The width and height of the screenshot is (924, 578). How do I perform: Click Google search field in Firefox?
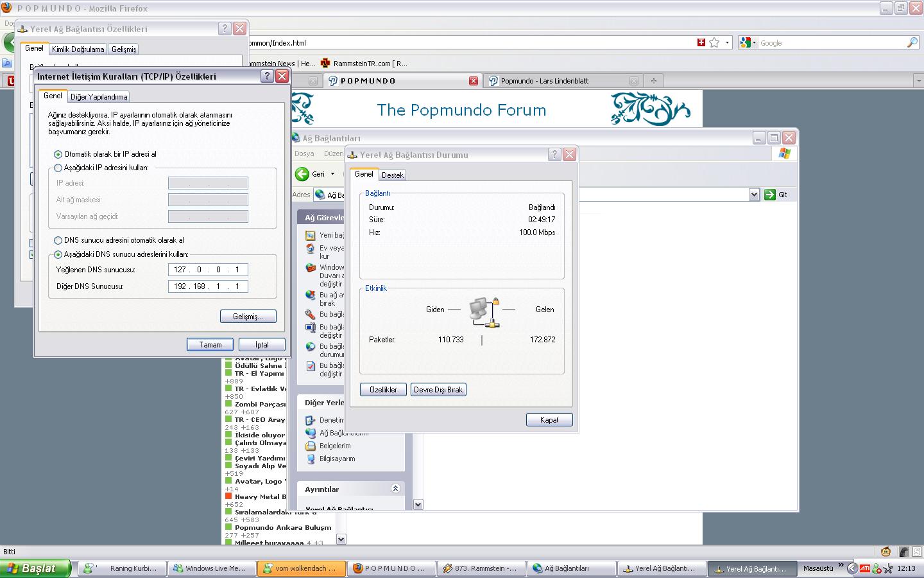point(832,43)
